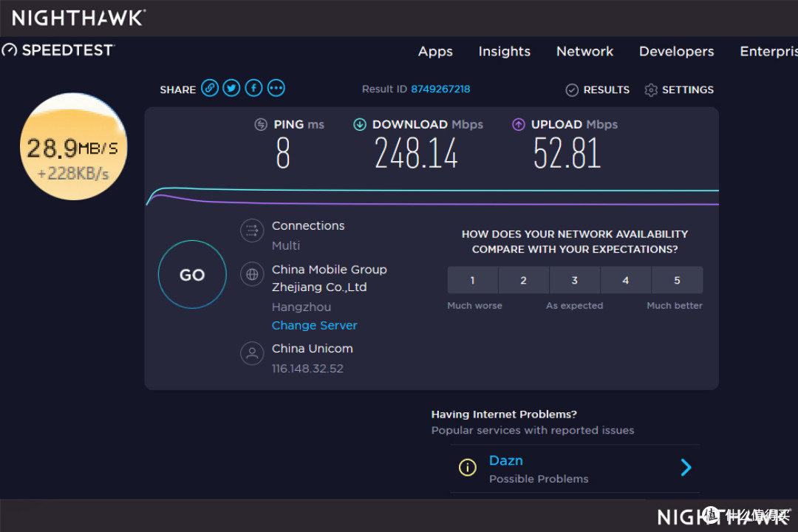This screenshot has width=798, height=532.
Task: Open the Speedtest Settings gear
Action: [x=651, y=89]
